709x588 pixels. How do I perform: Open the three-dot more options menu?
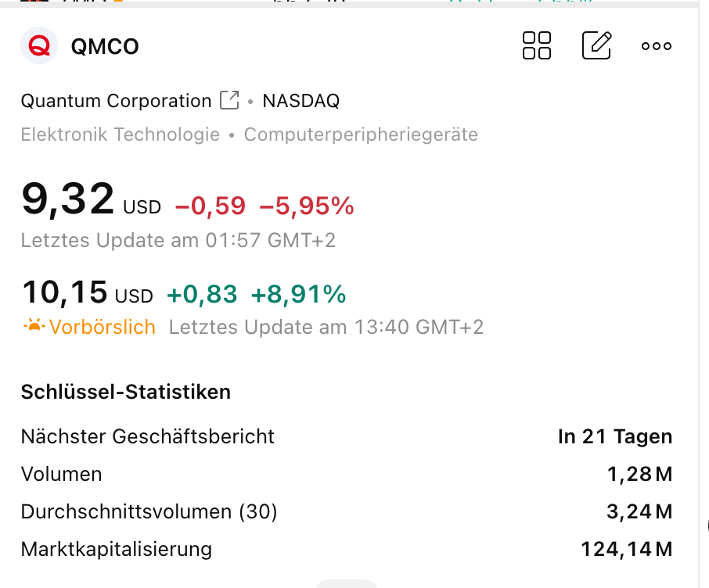(656, 46)
